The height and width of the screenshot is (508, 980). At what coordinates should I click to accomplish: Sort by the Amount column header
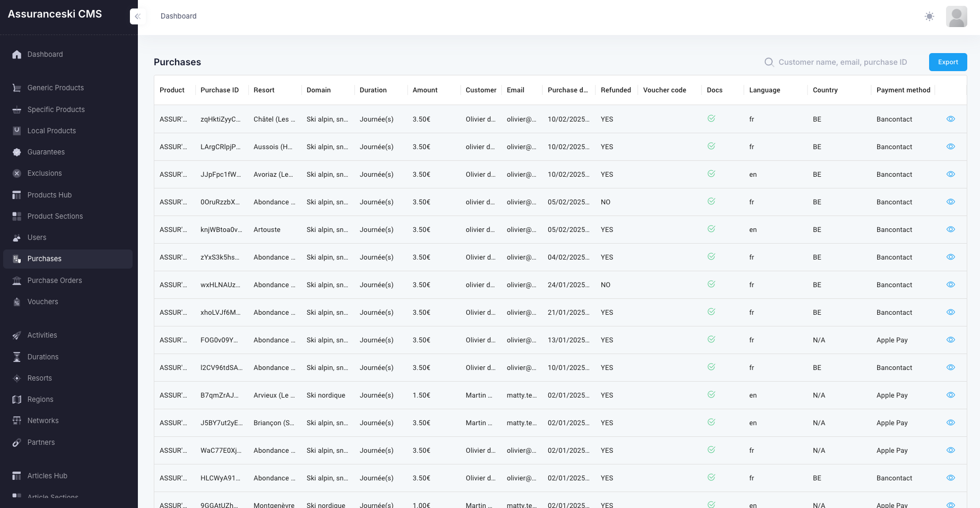pos(425,90)
